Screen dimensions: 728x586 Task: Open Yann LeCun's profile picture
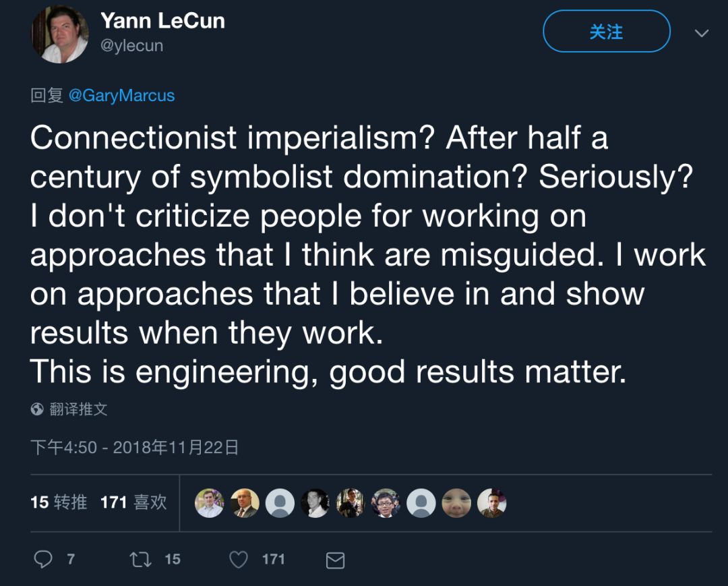coord(60,35)
